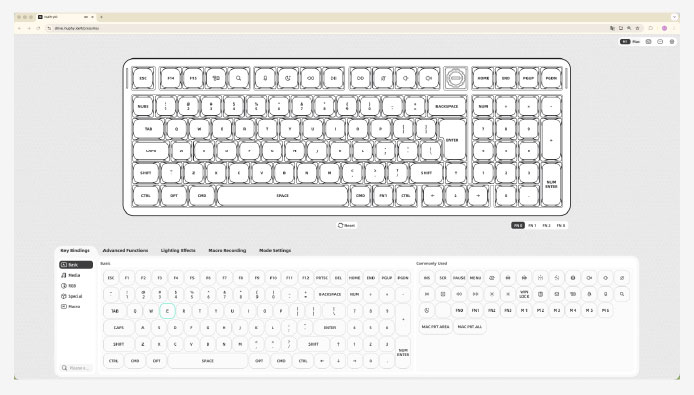Select the large ENTER key on keyboard diagram
This screenshot has width=694, height=395.
coord(452,140)
